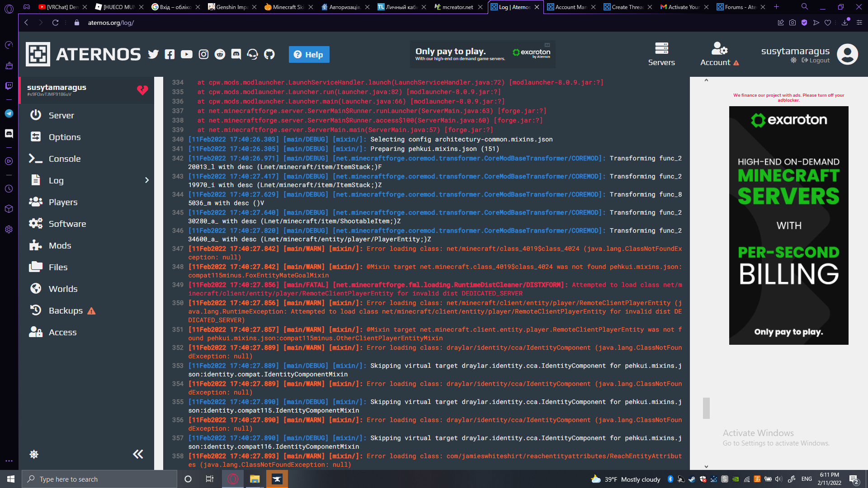Image resolution: width=868 pixels, height=488 pixels.
Task: Open Mods in the sidebar
Action: pyautogui.click(x=86, y=245)
